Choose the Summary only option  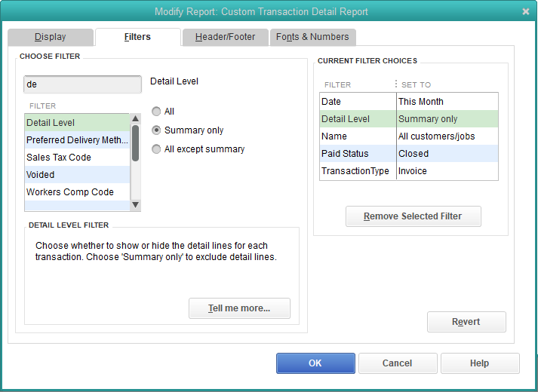tap(157, 130)
